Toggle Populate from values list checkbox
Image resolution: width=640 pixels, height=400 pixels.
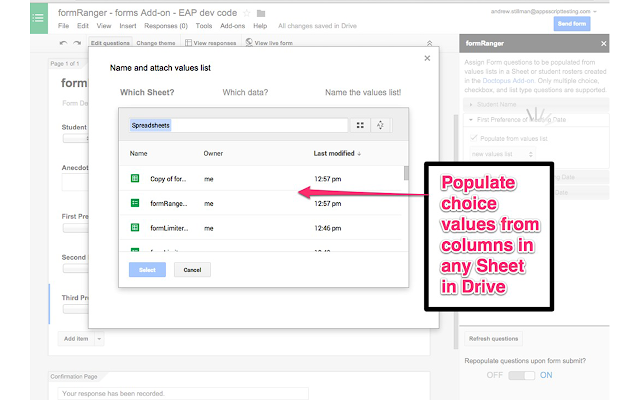(x=474, y=138)
